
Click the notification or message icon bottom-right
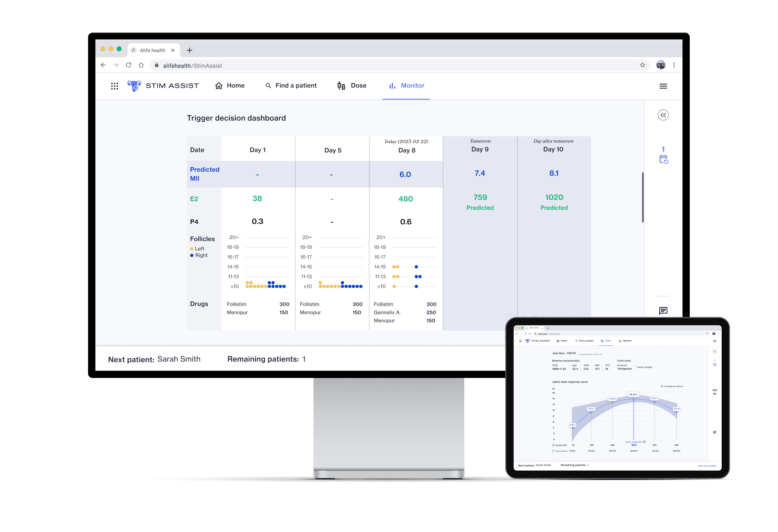pos(663,312)
